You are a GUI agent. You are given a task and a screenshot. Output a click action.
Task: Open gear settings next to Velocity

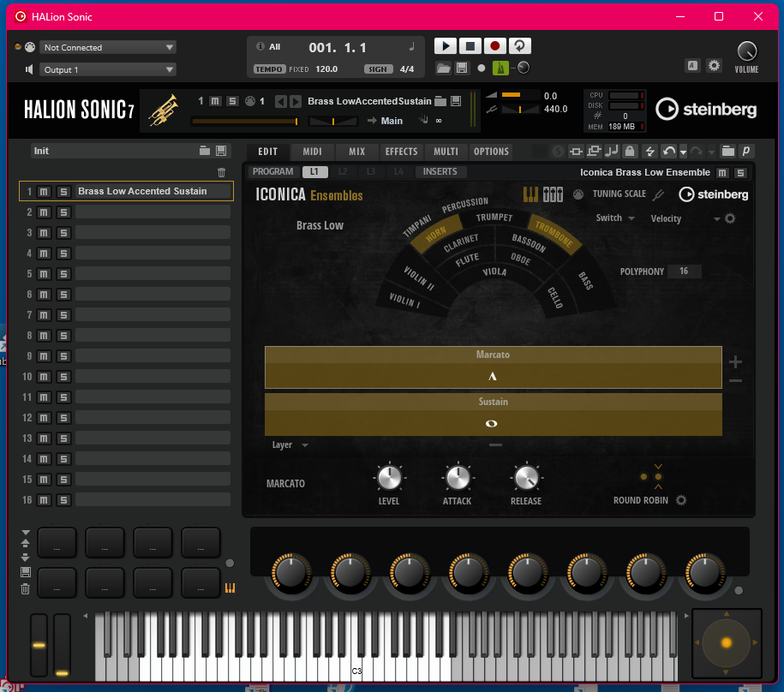click(x=730, y=218)
